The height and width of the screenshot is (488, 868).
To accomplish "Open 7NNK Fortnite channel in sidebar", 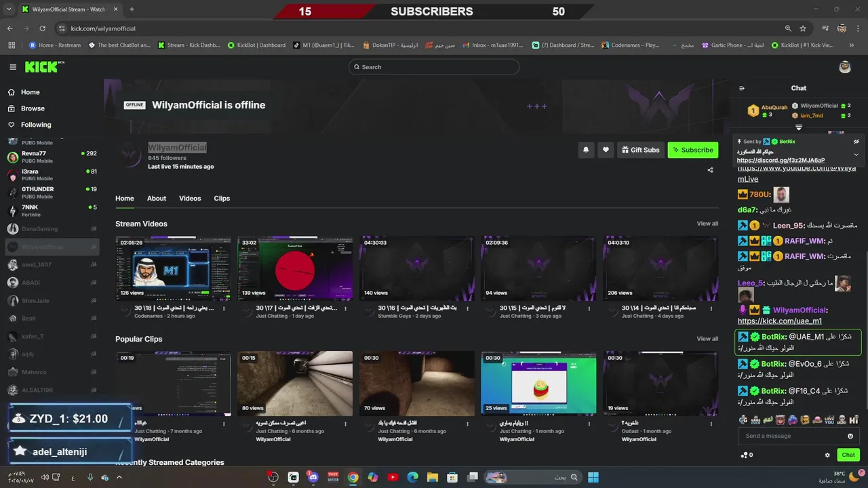I will pos(52,210).
